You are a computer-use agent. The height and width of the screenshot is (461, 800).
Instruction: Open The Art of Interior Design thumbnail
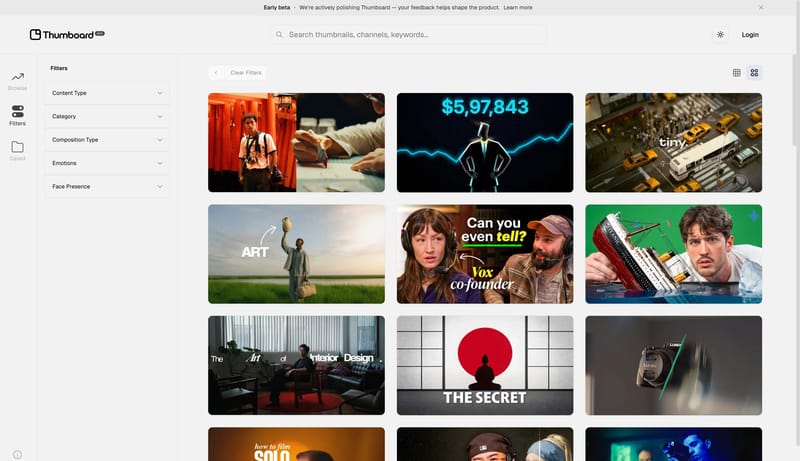pos(296,365)
